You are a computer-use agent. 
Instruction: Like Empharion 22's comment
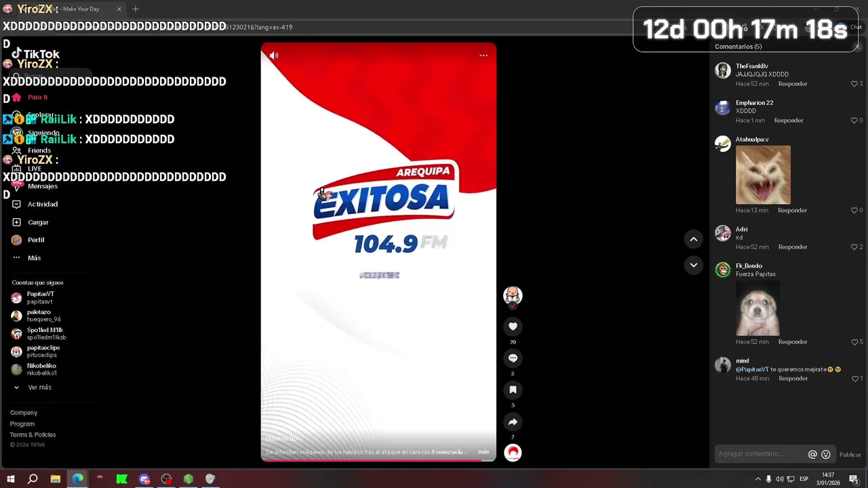pyautogui.click(x=854, y=121)
